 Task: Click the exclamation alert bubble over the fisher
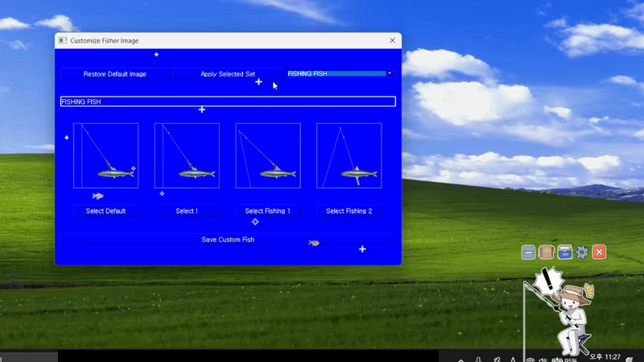click(x=548, y=281)
